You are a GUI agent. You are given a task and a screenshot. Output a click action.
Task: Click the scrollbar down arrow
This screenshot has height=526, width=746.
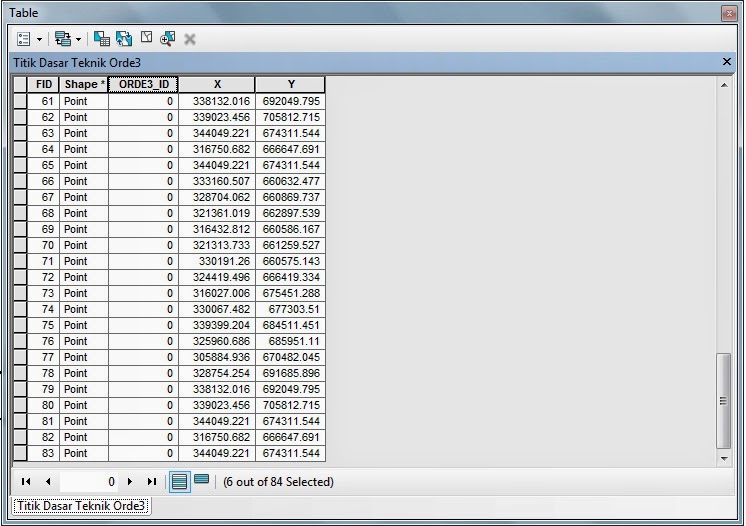[x=724, y=458]
